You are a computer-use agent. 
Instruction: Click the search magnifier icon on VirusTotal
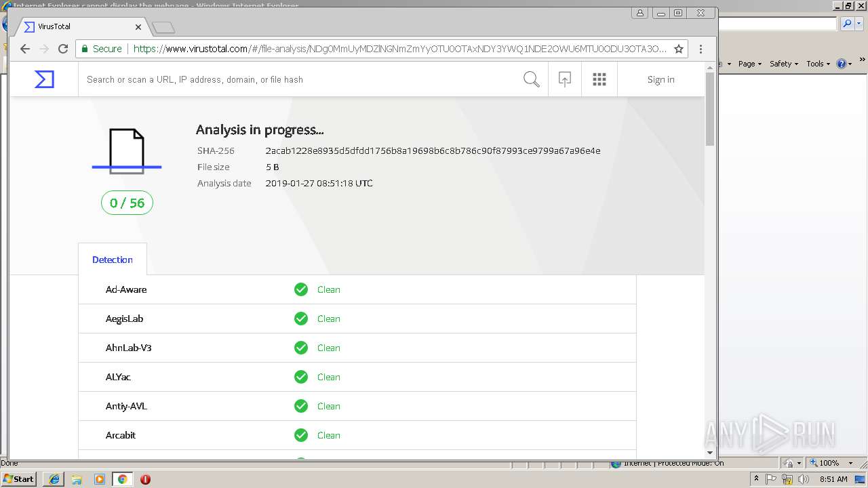(532, 79)
